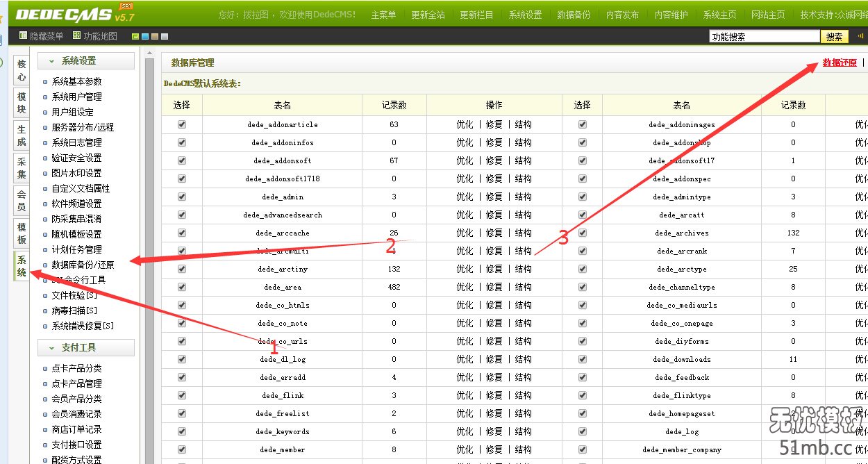The width and height of the screenshot is (868, 464).
Task: Click 结构 for dede_admin row
Action: point(523,197)
